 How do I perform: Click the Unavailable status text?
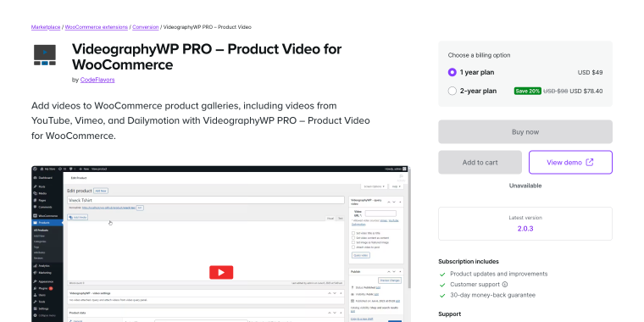click(525, 186)
